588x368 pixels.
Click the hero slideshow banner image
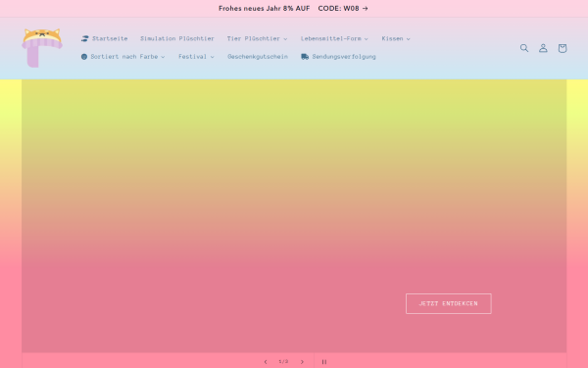click(x=294, y=216)
